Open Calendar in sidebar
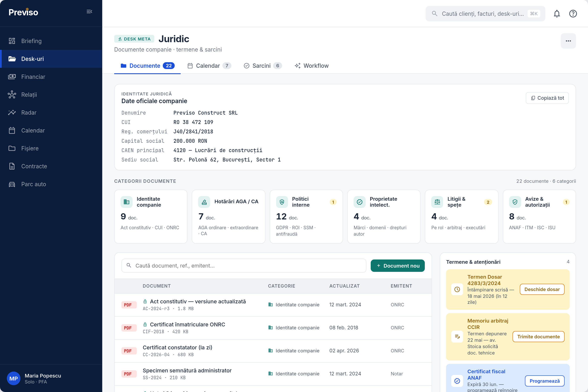Image resolution: width=588 pixels, height=392 pixels. 51,131
